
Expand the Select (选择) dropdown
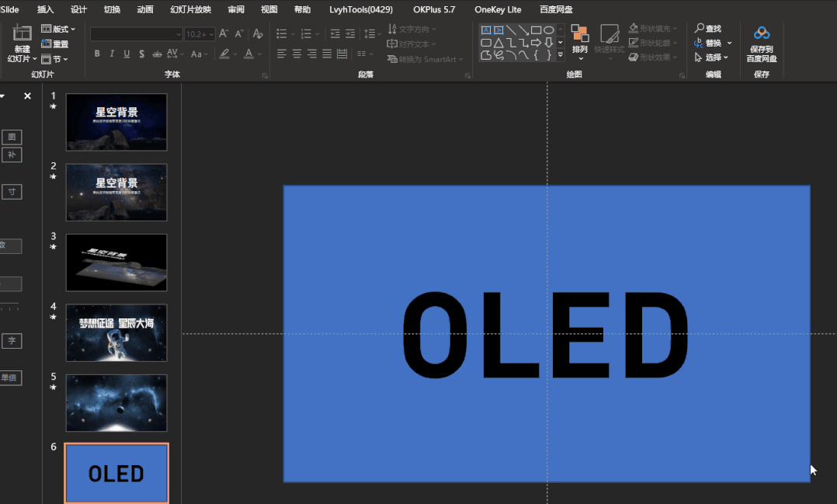pos(711,57)
